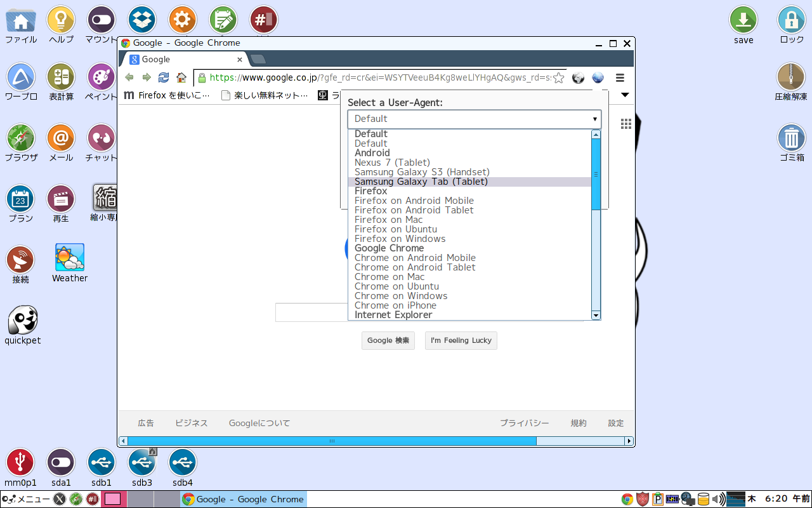Open the 設定 footer link
This screenshot has height=508, width=812.
616,423
